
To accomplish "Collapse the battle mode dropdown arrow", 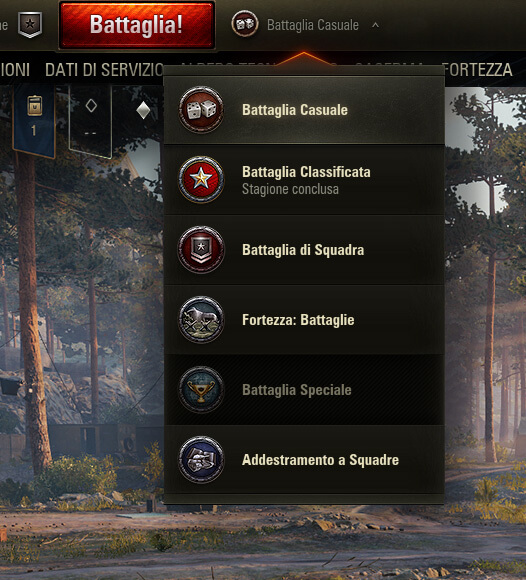I will pyautogui.click(x=375, y=25).
